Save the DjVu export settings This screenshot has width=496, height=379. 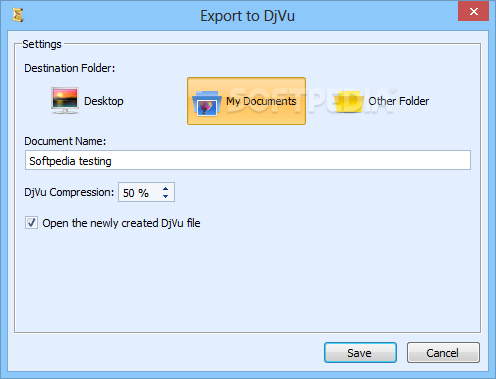(x=360, y=353)
